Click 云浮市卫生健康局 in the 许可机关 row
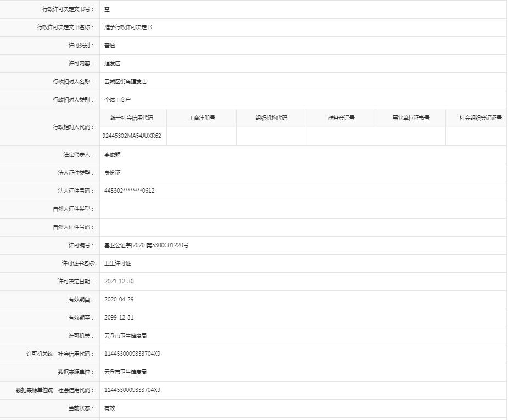 [125, 336]
